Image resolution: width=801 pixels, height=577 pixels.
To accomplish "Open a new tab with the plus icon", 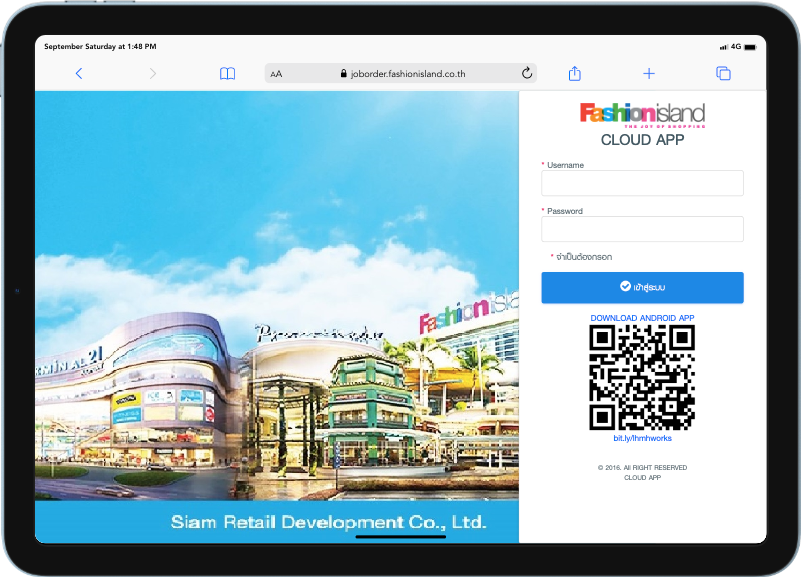I will pyautogui.click(x=649, y=73).
